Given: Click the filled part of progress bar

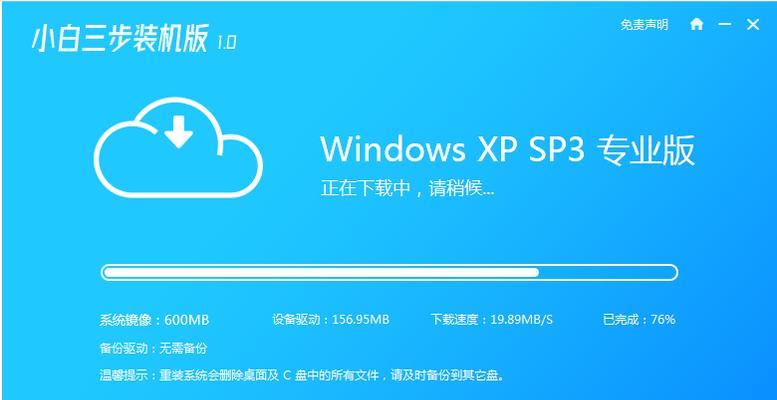Looking at the screenshot, I should tap(321, 272).
